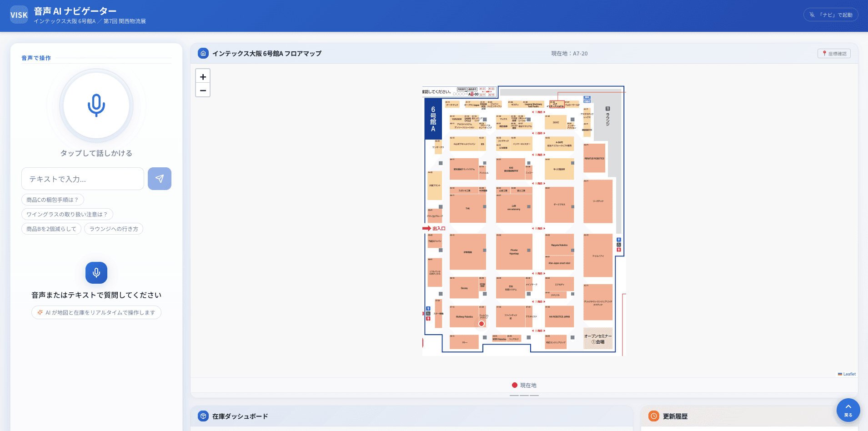The height and width of the screenshot is (431, 868).
Task: Click the map panel resize handle below legend
Action: pos(524,396)
